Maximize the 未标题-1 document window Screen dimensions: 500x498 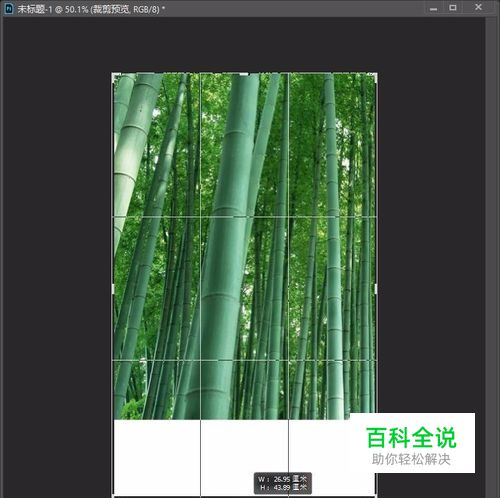pos(453,8)
